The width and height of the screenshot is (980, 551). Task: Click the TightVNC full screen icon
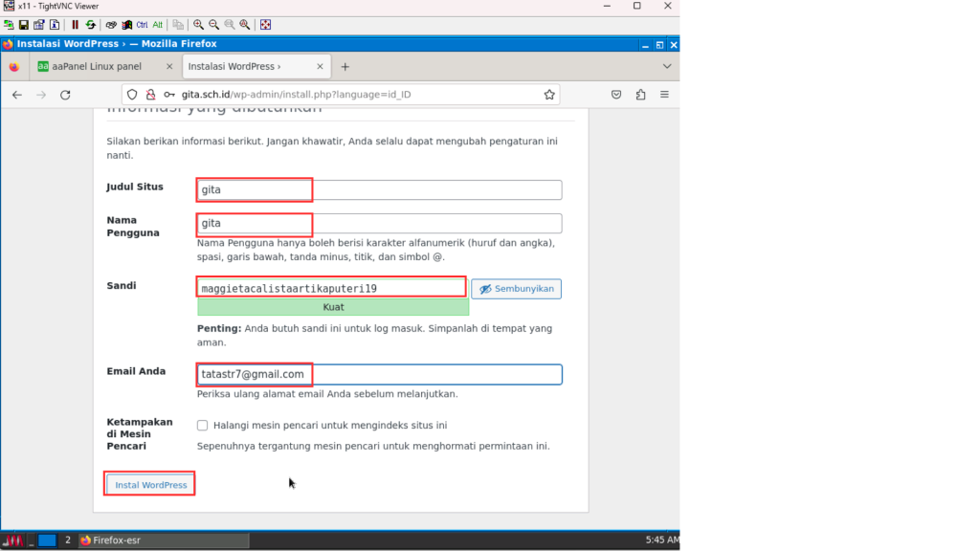point(265,25)
